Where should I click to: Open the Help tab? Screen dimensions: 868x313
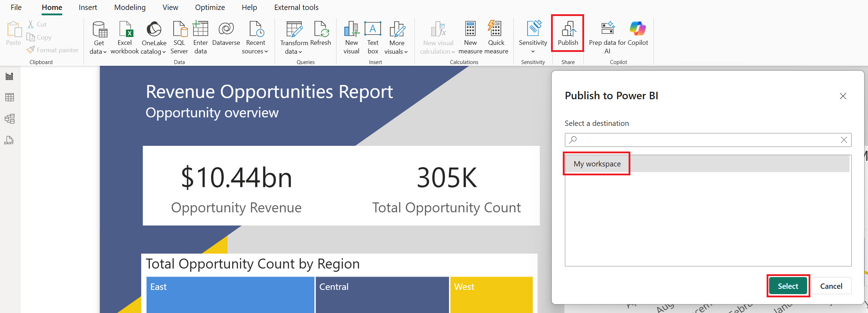point(249,7)
